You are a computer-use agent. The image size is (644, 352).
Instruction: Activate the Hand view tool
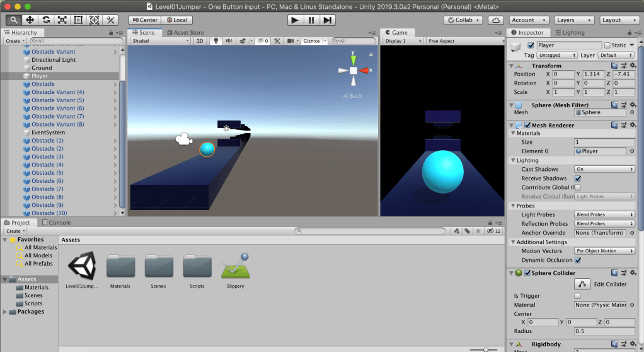[13, 20]
